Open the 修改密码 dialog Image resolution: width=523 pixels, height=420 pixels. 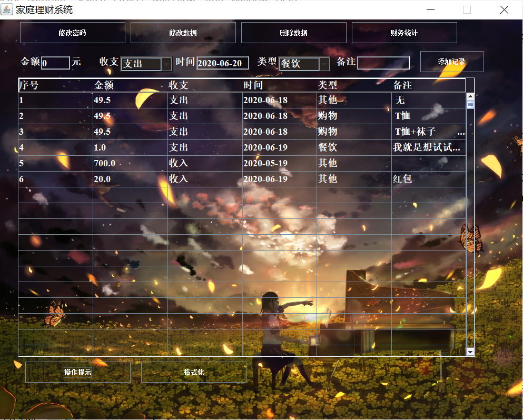(x=72, y=32)
